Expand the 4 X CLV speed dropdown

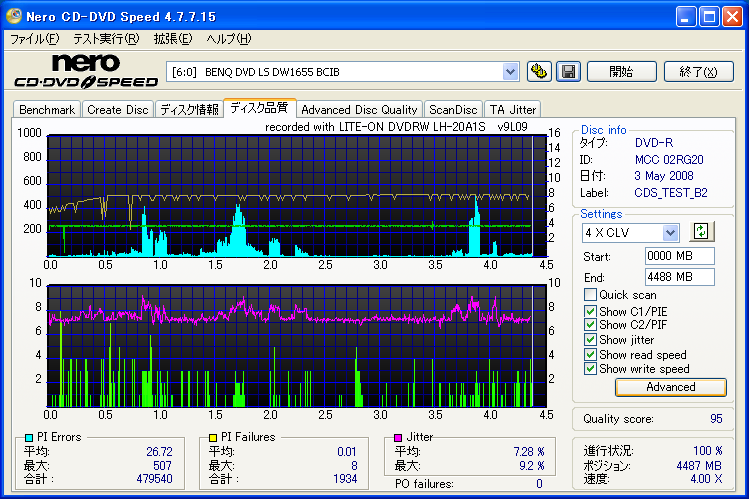tap(670, 232)
